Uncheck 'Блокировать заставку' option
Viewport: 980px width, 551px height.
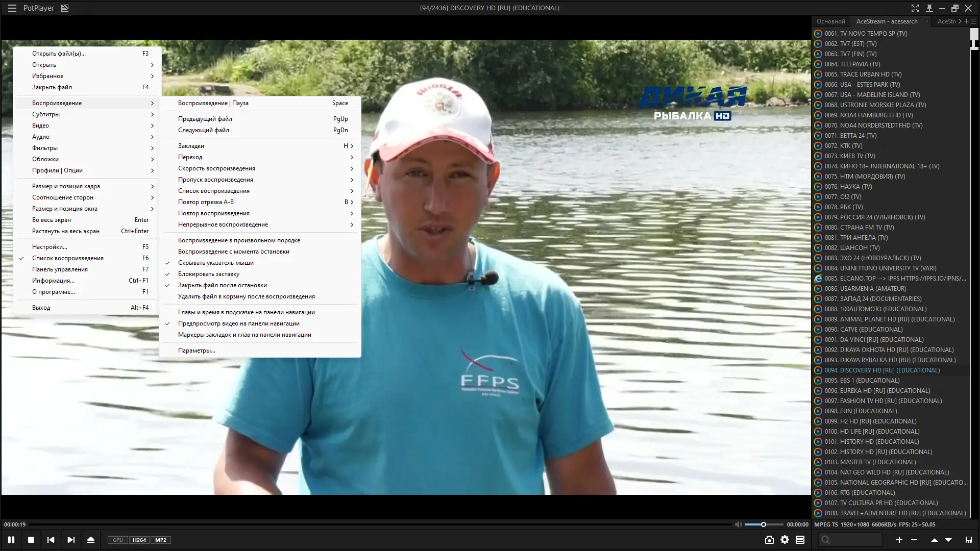click(x=208, y=274)
